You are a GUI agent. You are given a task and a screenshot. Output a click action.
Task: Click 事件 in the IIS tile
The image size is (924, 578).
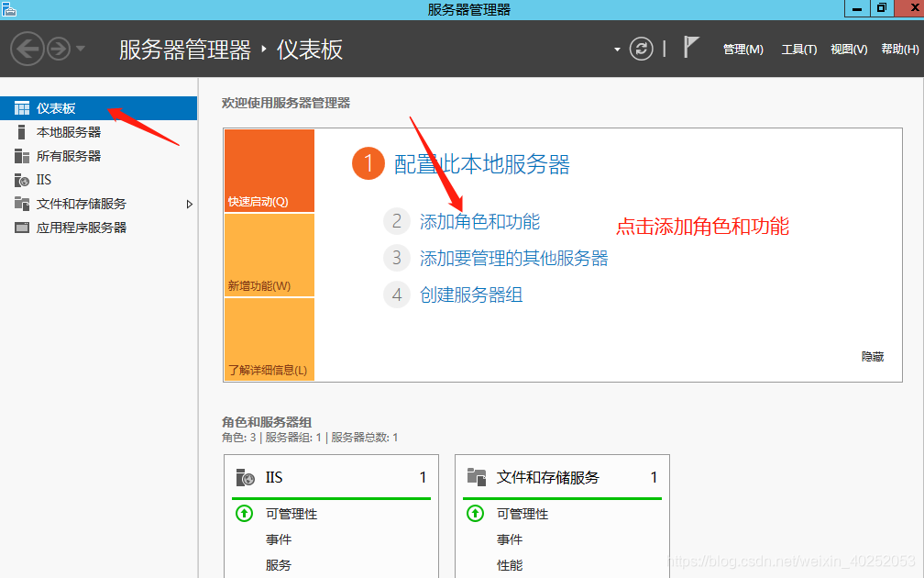pos(278,539)
